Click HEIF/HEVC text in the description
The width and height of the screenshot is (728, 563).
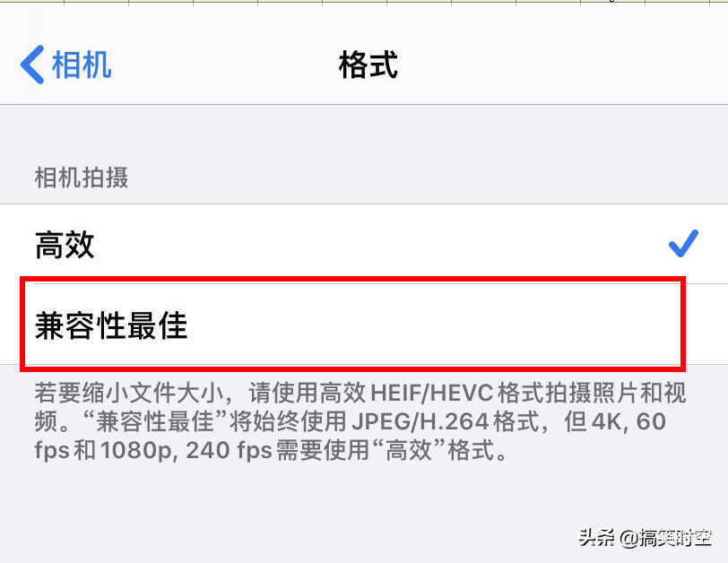(x=431, y=394)
